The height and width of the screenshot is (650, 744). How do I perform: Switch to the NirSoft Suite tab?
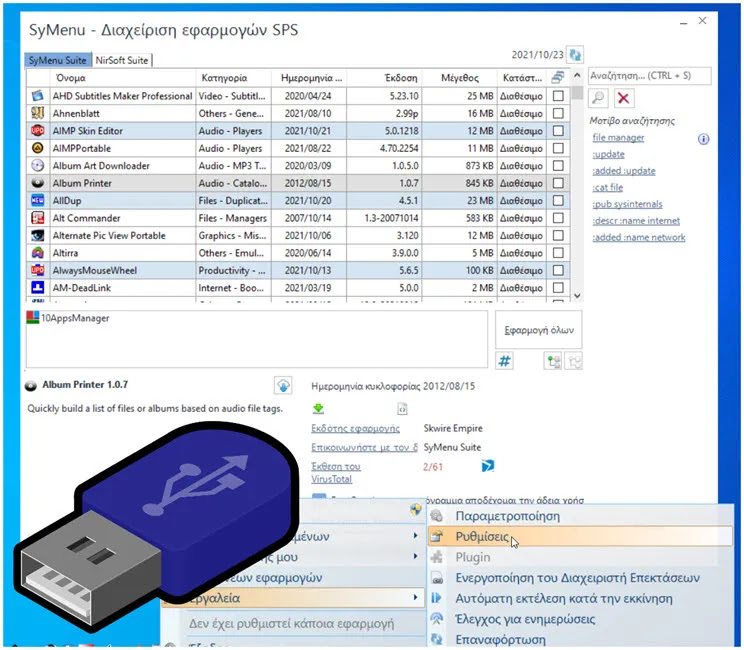(122, 60)
